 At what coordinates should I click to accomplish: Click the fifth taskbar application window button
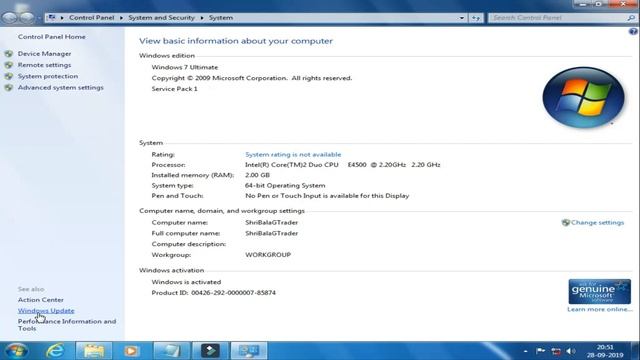[171, 351]
